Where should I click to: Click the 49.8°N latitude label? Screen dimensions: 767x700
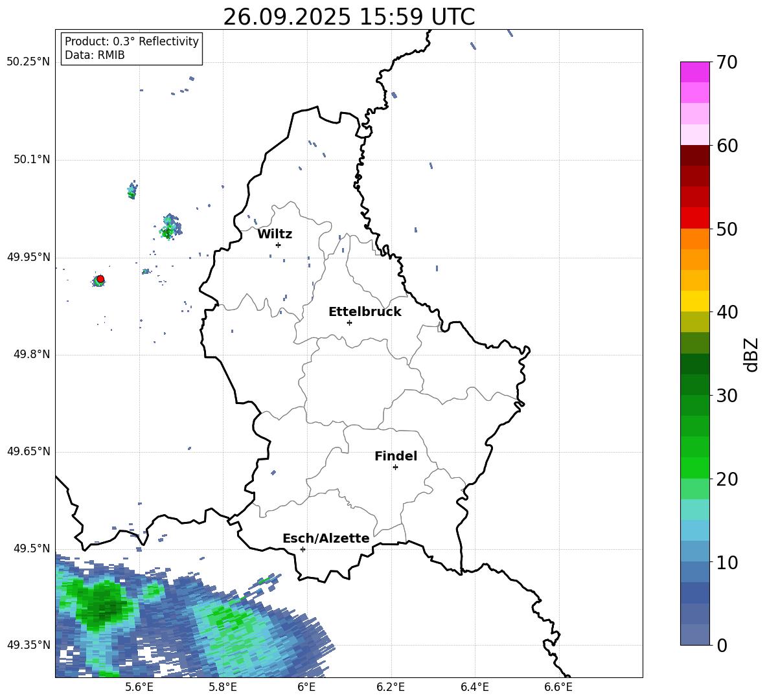click(32, 354)
